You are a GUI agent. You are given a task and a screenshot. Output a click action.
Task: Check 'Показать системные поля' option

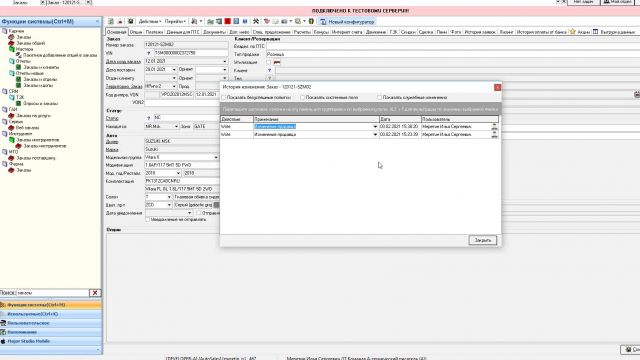tap(302, 98)
